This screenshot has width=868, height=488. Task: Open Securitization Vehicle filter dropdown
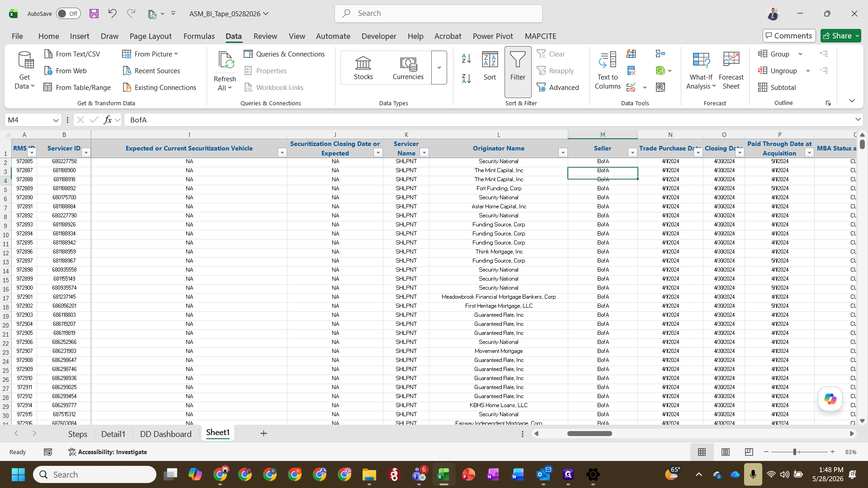[x=282, y=153]
